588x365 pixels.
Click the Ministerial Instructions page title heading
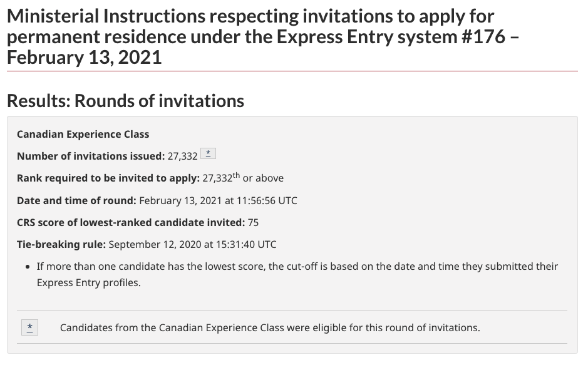point(262,37)
